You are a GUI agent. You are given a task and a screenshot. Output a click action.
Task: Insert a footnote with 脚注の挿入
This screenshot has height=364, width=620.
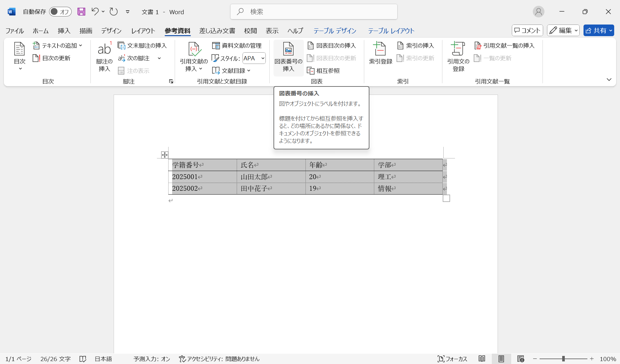[x=104, y=56]
